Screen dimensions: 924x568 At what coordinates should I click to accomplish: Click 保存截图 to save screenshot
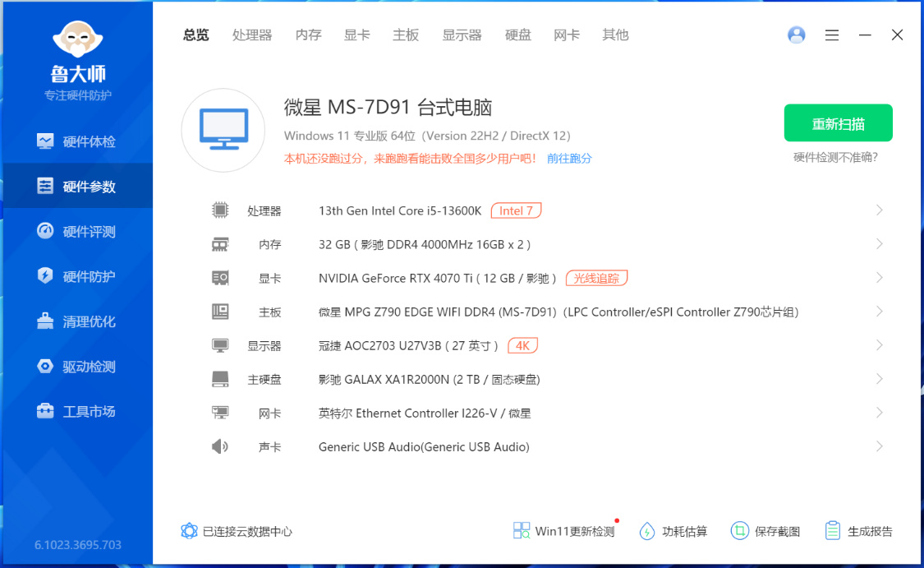[x=765, y=531]
